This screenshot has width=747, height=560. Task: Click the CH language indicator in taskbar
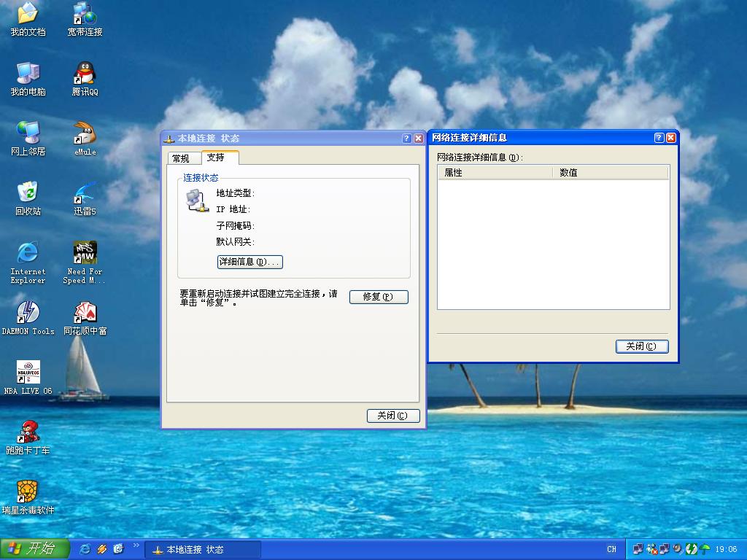point(611,549)
